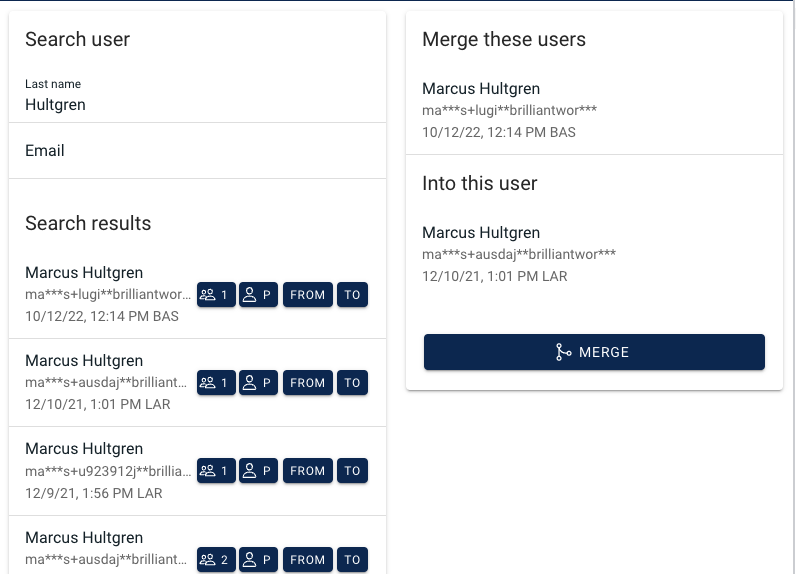This screenshot has width=796, height=574.
Task: Set lugi user as merge TO
Action: pyautogui.click(x=352, y=295)
